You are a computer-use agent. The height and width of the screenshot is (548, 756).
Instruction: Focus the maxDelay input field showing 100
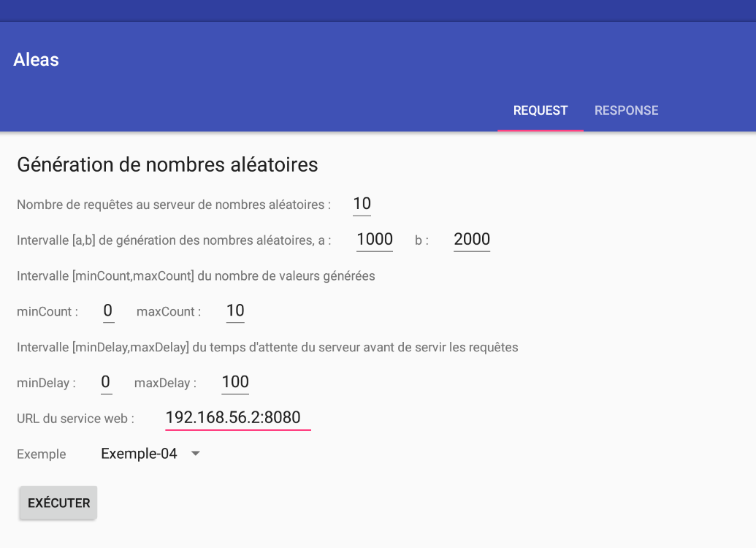click(x=235, y=381)
